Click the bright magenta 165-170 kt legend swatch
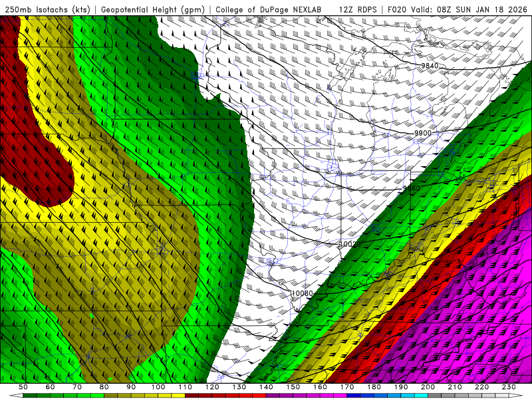The width and height of the screenshot is (532, 399). coord(340,396)
